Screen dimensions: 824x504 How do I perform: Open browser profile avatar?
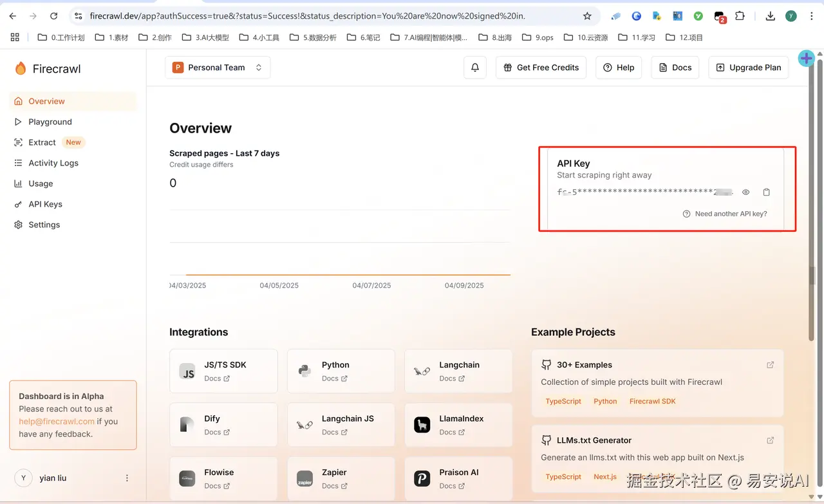(791, 16)
